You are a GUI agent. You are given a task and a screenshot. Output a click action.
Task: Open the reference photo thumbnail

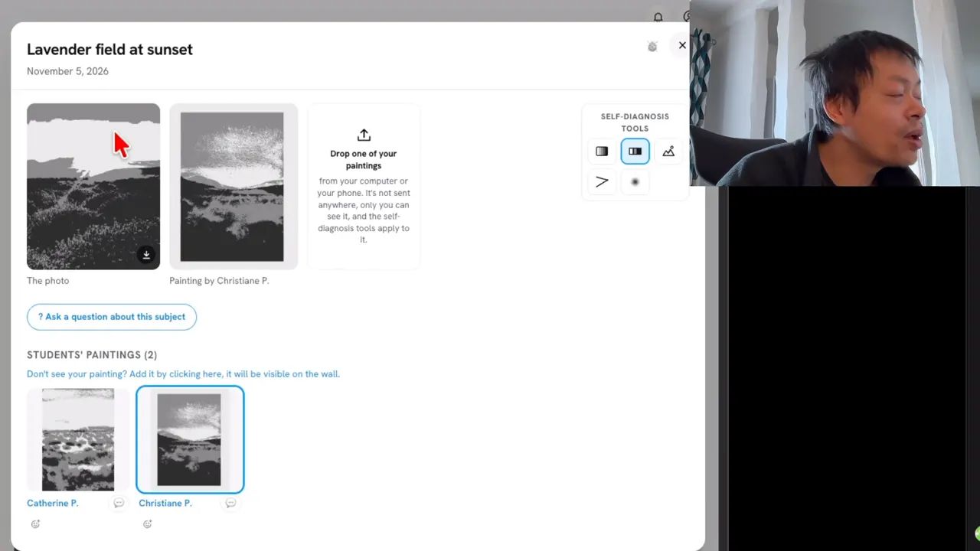93,187
